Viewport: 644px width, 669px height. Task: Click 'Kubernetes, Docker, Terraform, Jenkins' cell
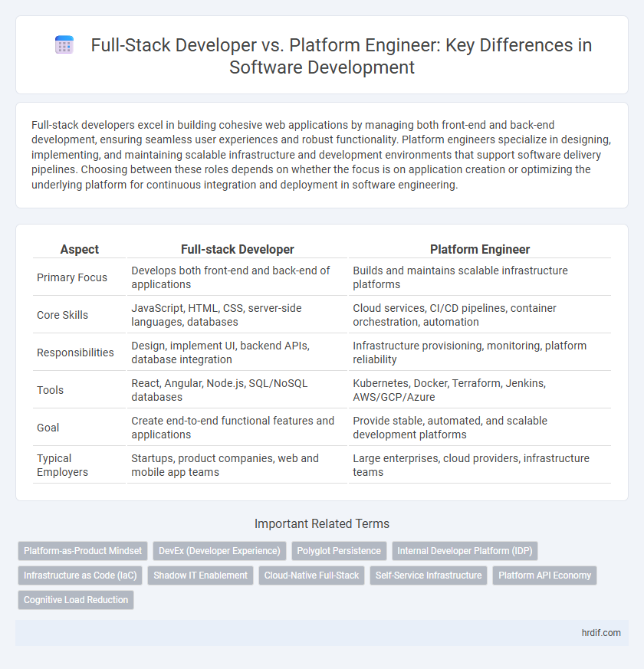480,390
